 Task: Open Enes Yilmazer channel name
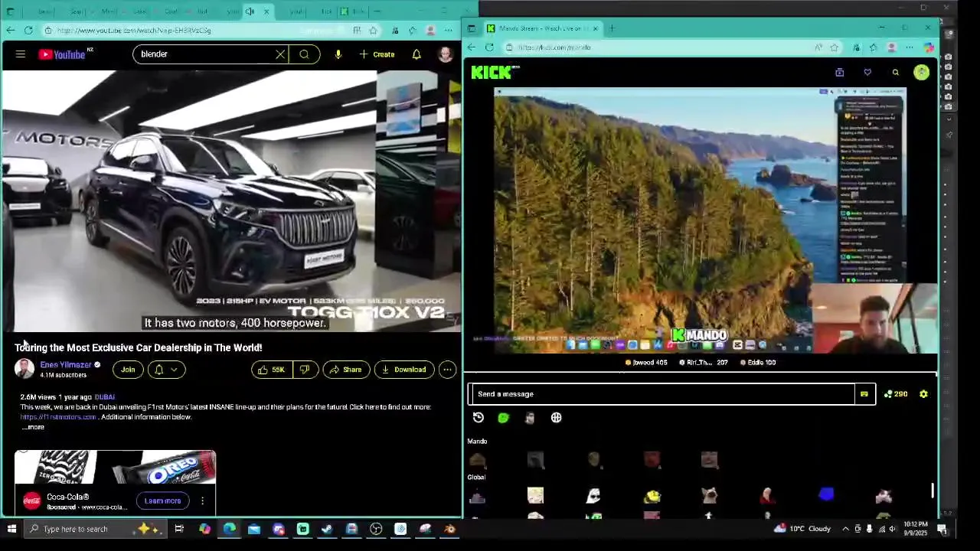(66, 365)
